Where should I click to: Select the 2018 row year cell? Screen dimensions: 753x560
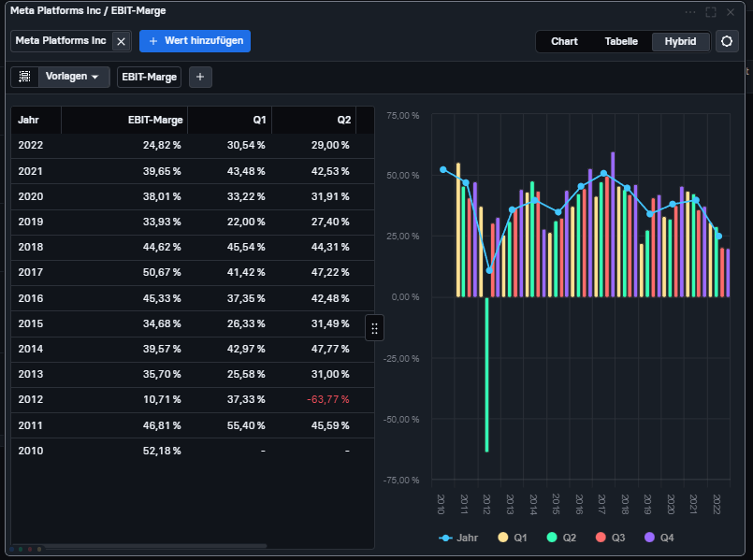(x=31, y=247)
